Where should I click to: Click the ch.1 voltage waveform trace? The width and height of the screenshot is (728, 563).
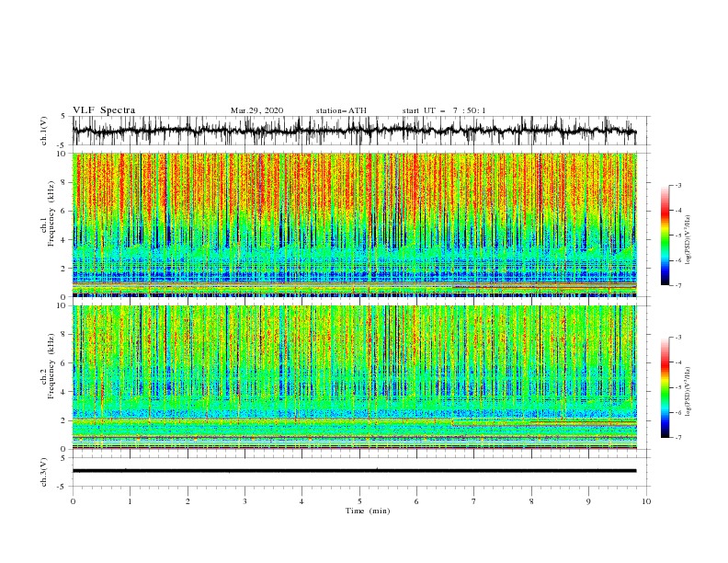[354, 131]
